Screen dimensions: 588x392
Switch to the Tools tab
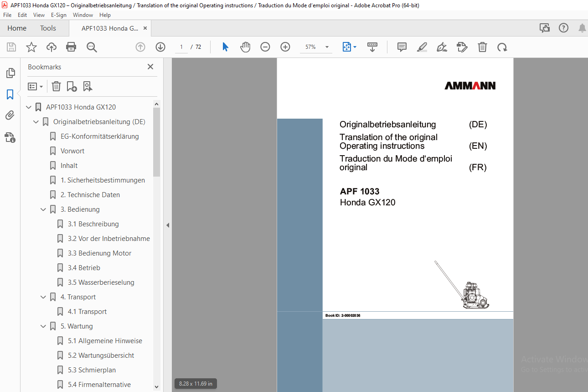tap(48, 28)
